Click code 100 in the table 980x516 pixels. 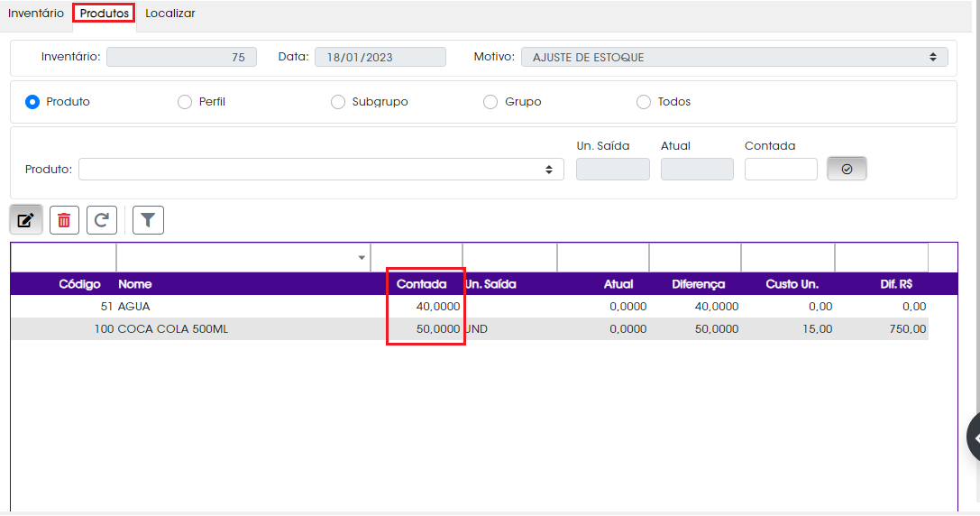pos(104,329)
